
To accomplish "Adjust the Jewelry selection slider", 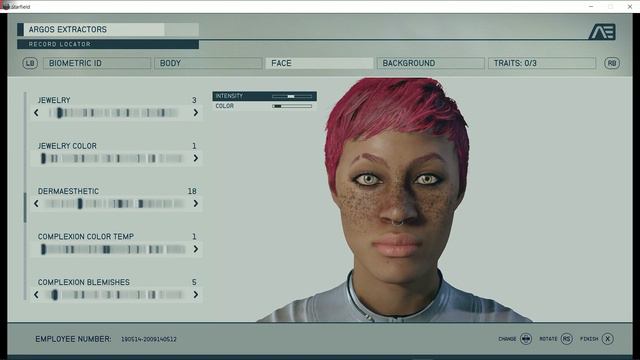I will tap(113, 113).
